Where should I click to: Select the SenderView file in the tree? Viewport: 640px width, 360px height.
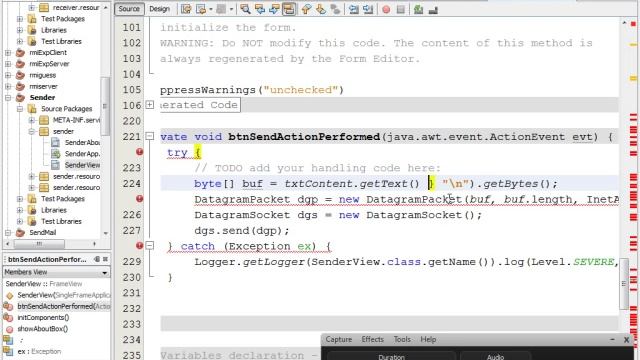click(x=82, y=165)
